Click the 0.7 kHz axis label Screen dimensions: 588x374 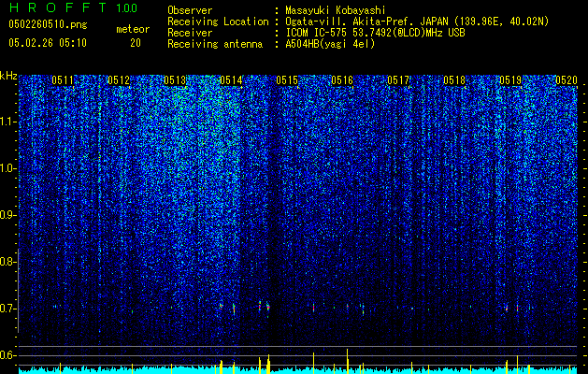pyautogui.click(x=7, y=309)
